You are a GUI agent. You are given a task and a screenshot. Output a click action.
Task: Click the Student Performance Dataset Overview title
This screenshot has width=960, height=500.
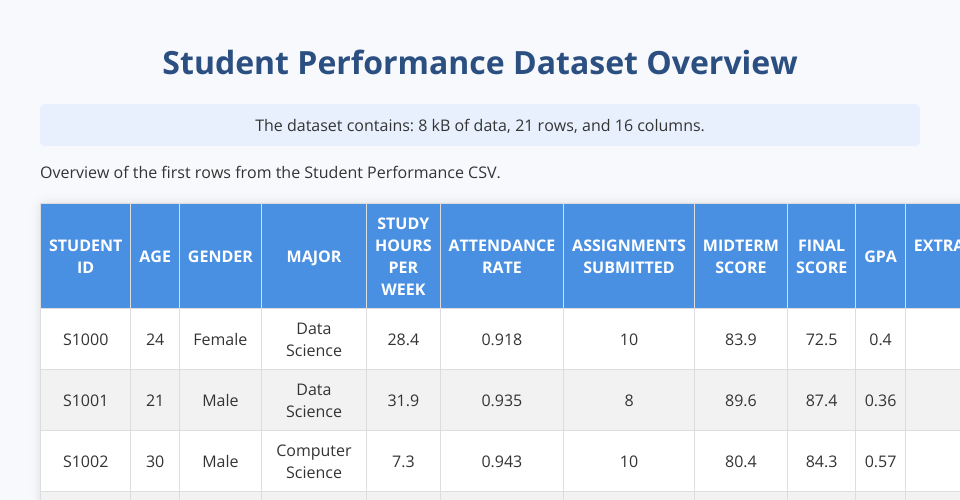coord(480,63)
